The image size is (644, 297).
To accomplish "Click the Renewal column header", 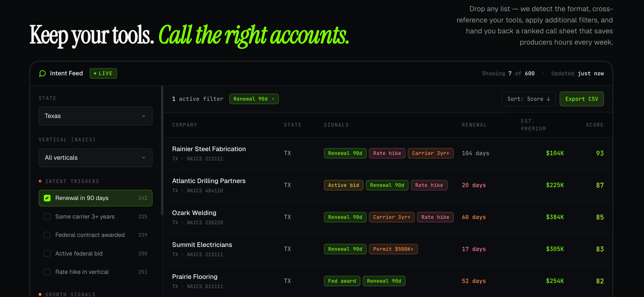I will point(474,125).
